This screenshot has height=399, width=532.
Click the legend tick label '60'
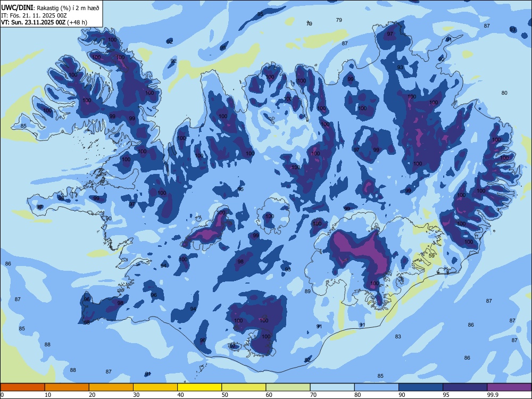click(x=269, y=395)
